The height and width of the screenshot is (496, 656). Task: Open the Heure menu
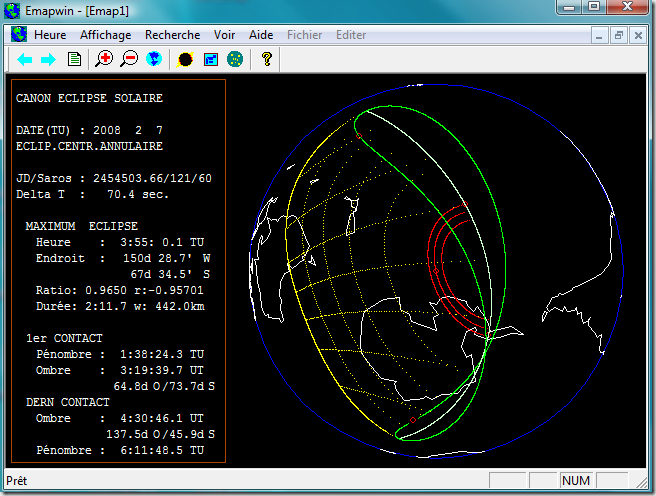click(x=50, y=35)
